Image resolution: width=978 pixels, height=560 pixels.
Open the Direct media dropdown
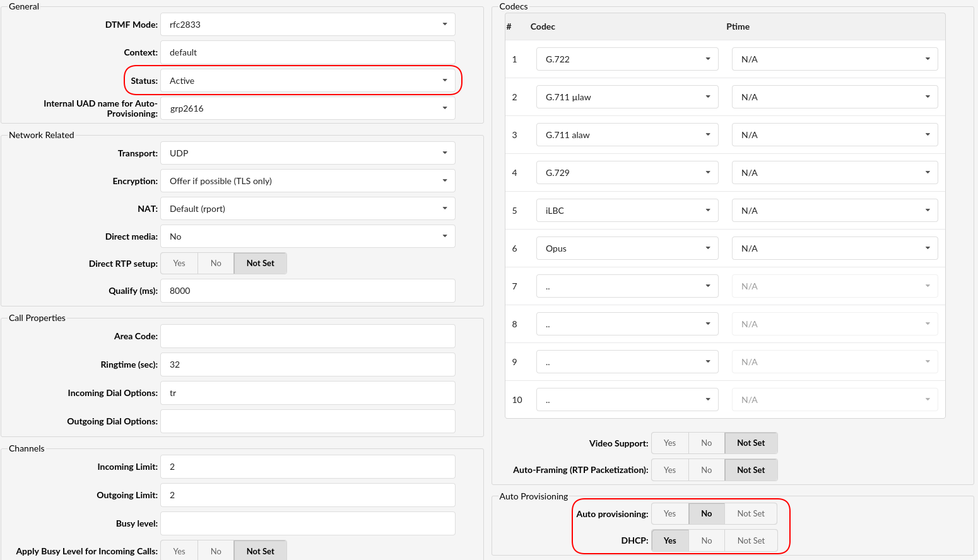coord(307,236)
